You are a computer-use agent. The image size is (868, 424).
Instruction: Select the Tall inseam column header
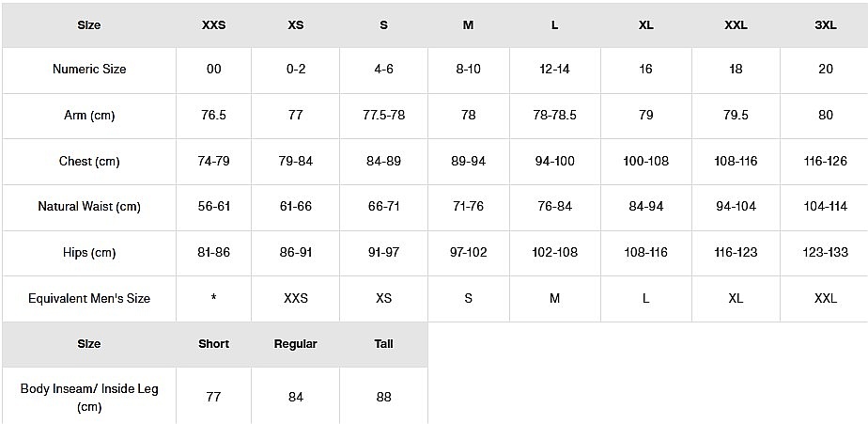click(x=383, y=344)
